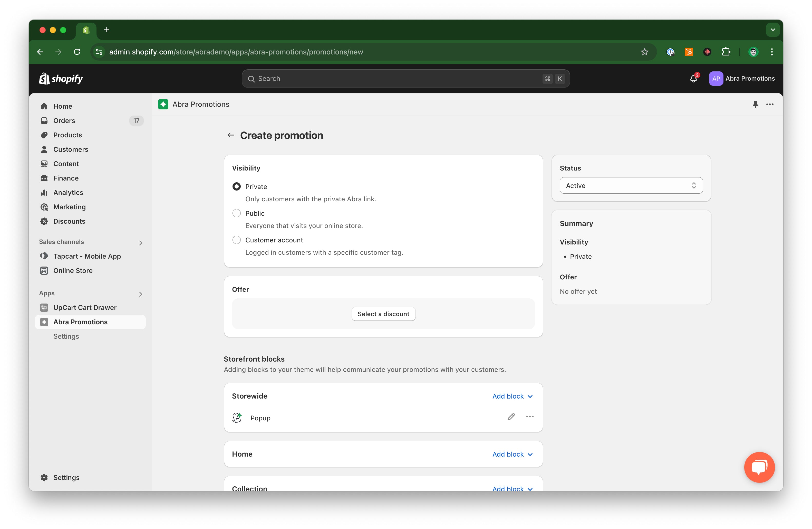This screenshot has width=812, height=529.
Task: Open Online Store channel
Action: 90,270
